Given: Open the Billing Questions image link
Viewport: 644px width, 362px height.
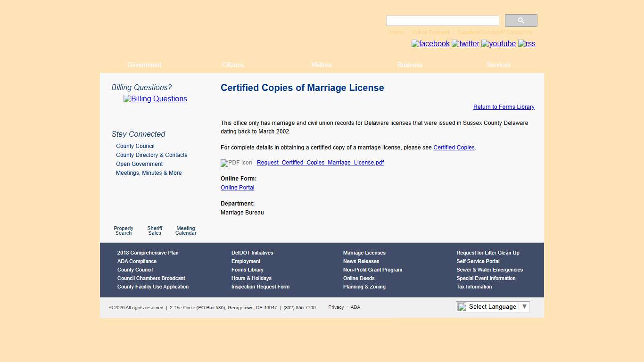Looking at the screenshot, I should (x=155, y=99).
